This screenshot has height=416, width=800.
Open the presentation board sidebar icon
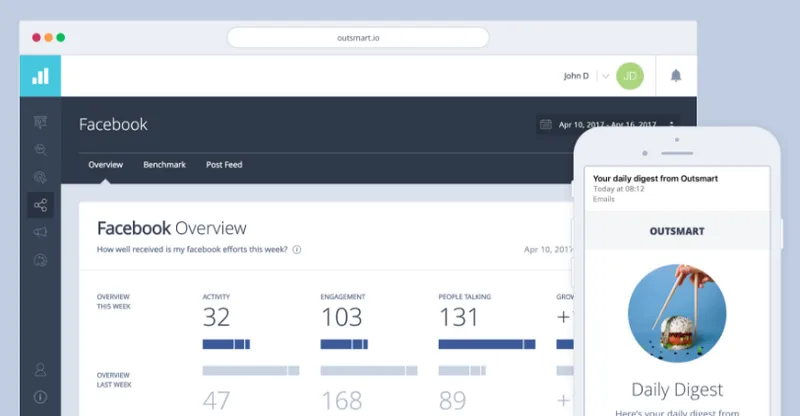40,121
